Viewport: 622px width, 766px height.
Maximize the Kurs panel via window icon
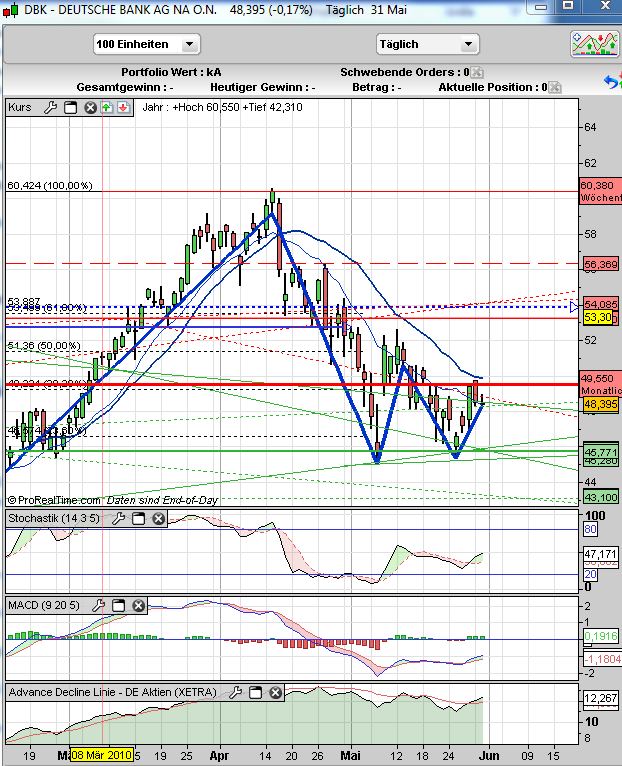(71, 107)
